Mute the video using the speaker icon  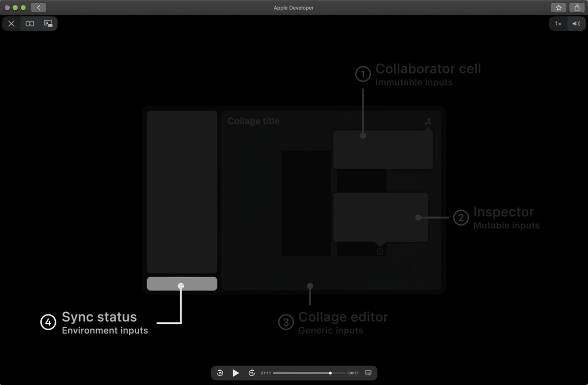pos(576,24)
